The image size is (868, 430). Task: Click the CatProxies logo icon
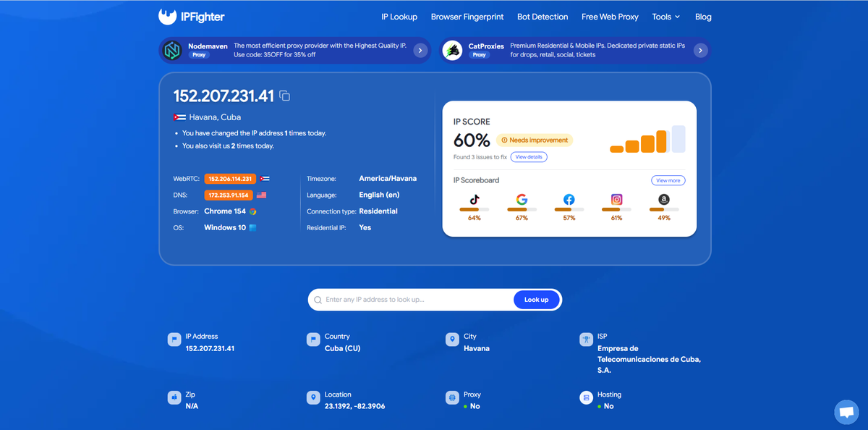tap(453, 50)
